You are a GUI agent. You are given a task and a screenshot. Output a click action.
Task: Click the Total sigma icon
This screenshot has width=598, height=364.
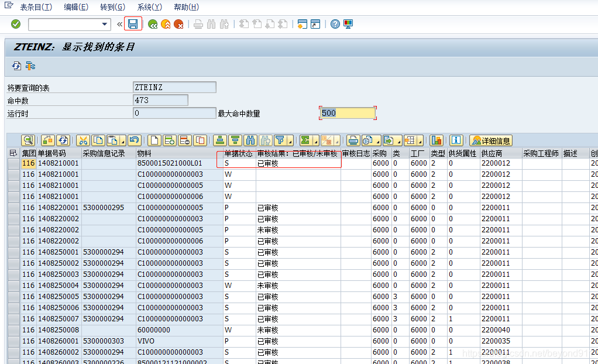(x=305, y=140)
